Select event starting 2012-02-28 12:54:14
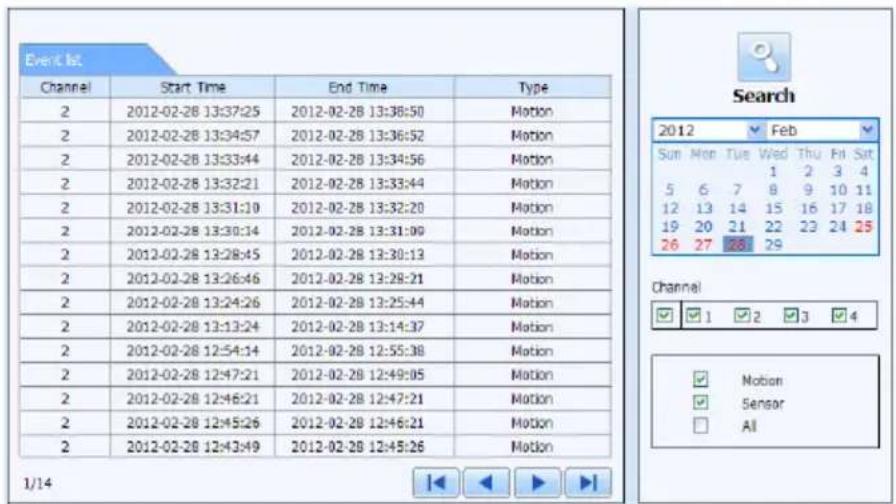The height and width of the screenshot is (504, 896). 315,351
